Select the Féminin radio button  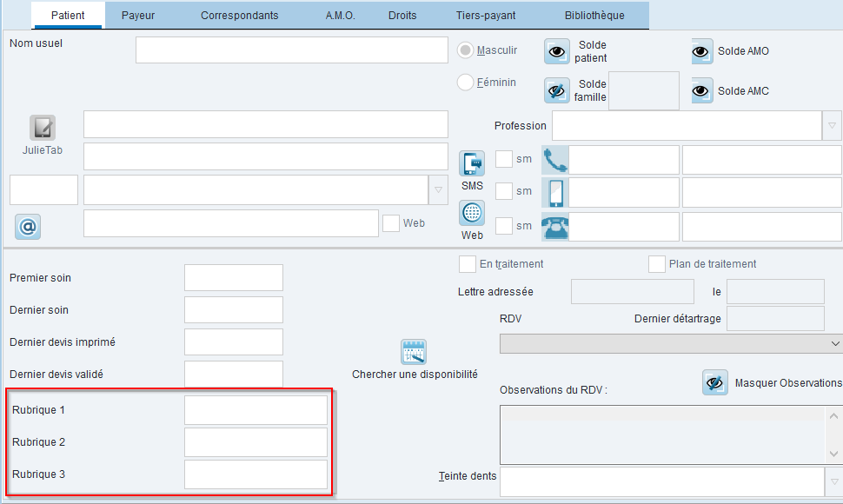[x=465, y=83]
